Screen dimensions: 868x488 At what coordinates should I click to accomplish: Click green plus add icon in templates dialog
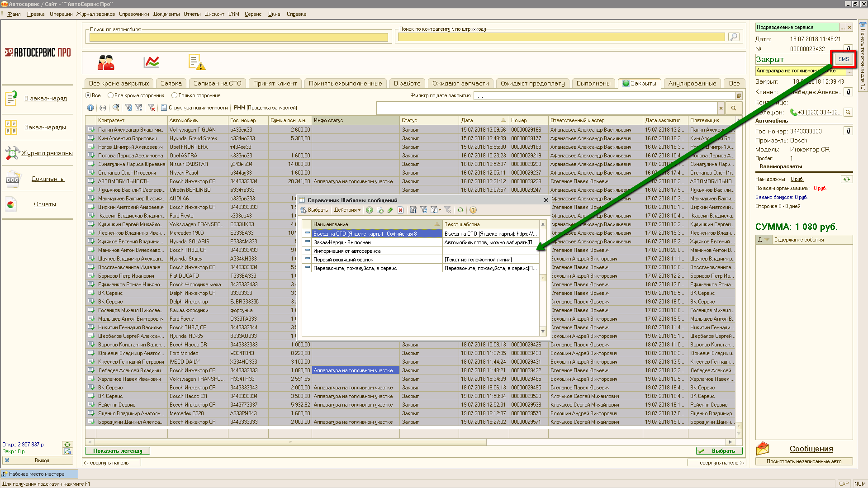[370, 210]
